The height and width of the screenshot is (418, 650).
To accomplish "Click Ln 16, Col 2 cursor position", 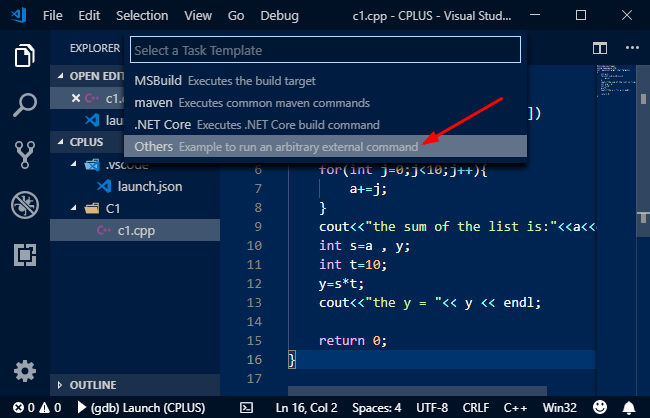I will (306, 408).
